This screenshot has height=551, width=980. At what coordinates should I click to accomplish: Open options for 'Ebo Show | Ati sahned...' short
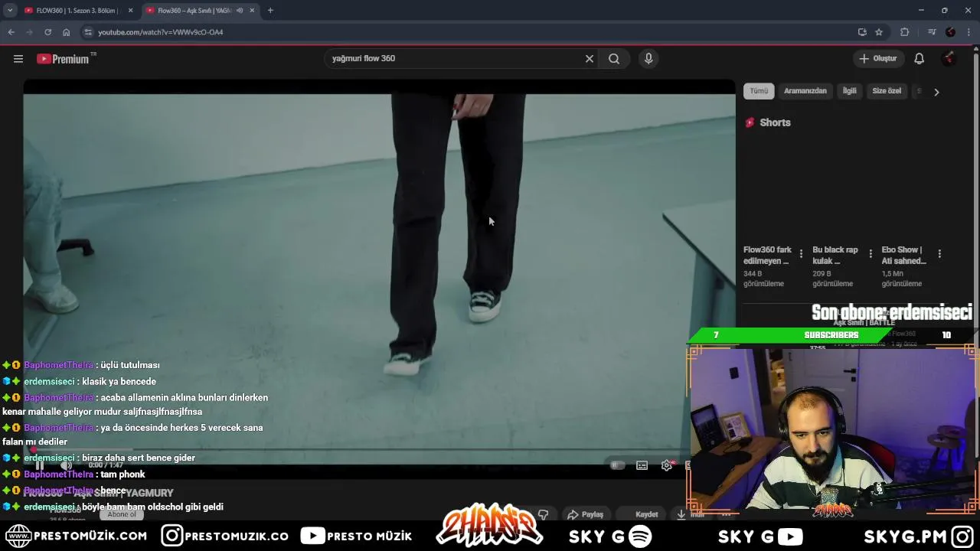(x=939, y=253)
